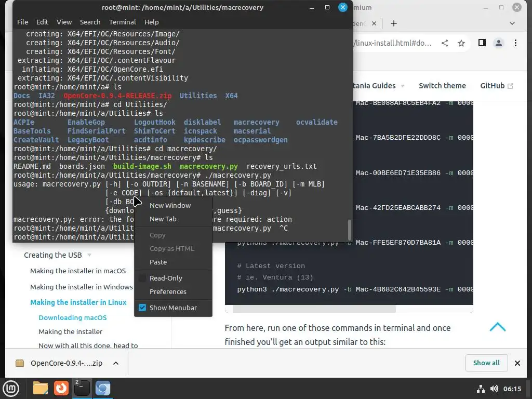Open the terminal File menu

coord(22,22)
